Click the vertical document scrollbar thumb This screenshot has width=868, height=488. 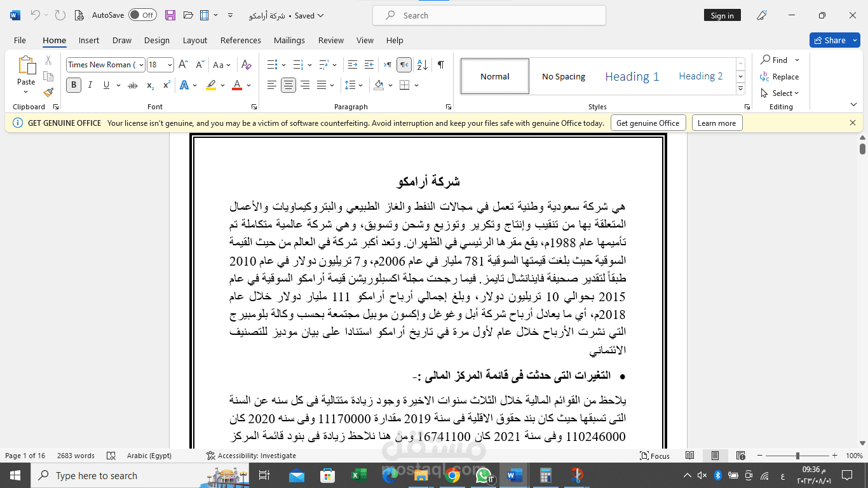click(862, 149)
